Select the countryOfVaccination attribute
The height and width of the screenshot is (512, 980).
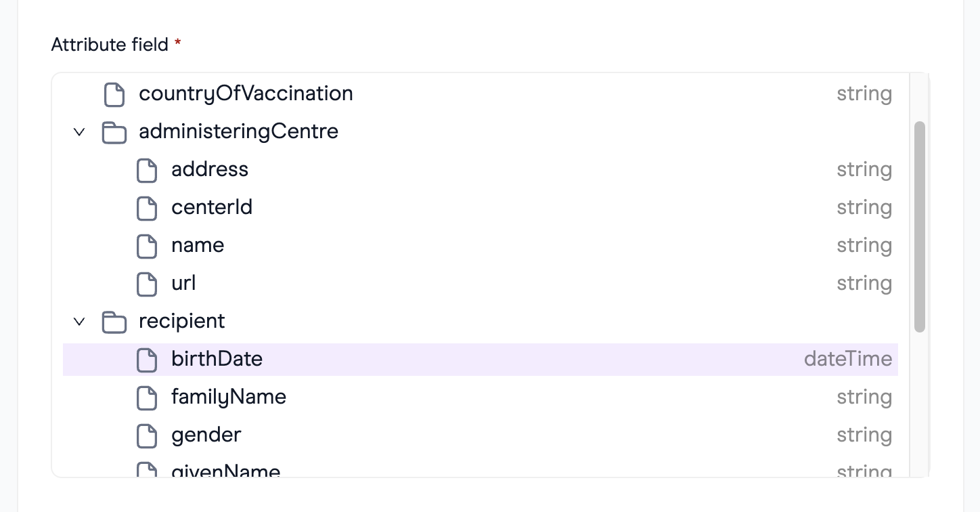point(481,93)
